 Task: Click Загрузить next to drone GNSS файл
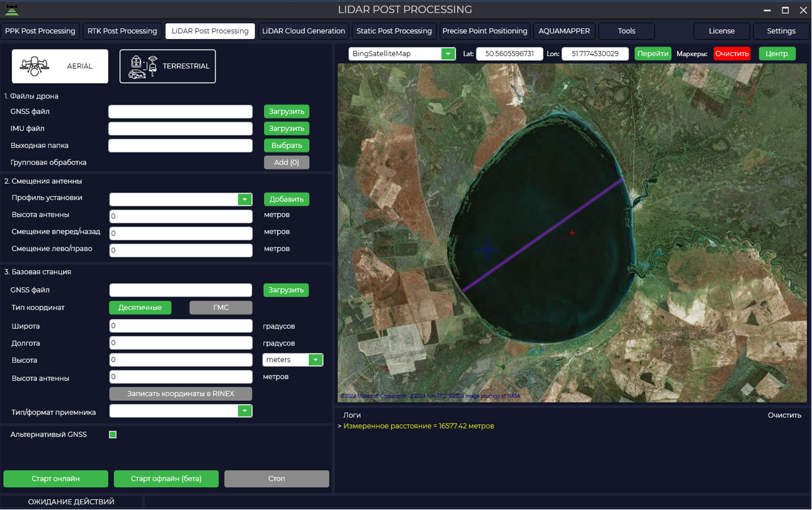pyautogui.click(x=287, y=112)
